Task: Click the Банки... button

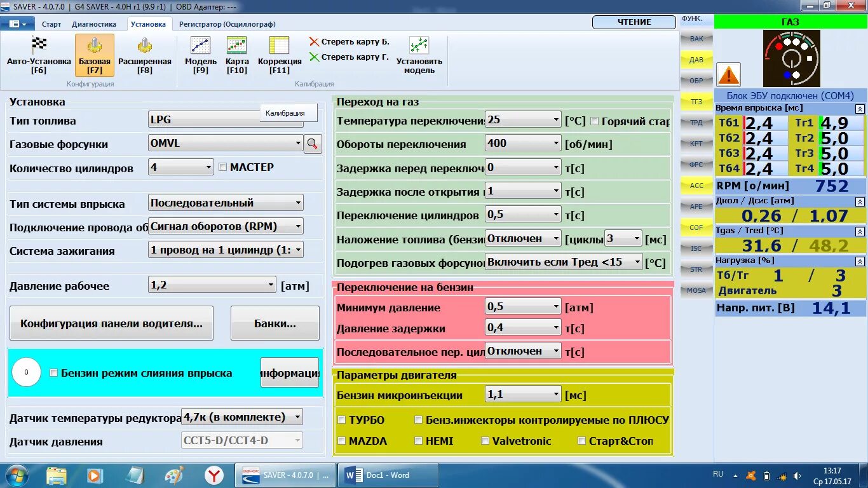Action: pos(275,323)
